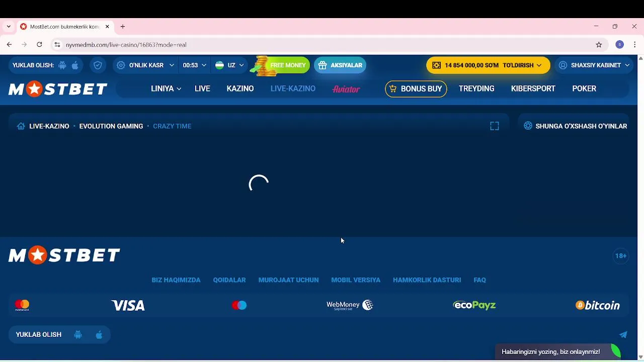Click the BONUS BUY button
Image resolution: width=644 pixels, height=362 pixels.
(x=416, y=88)
